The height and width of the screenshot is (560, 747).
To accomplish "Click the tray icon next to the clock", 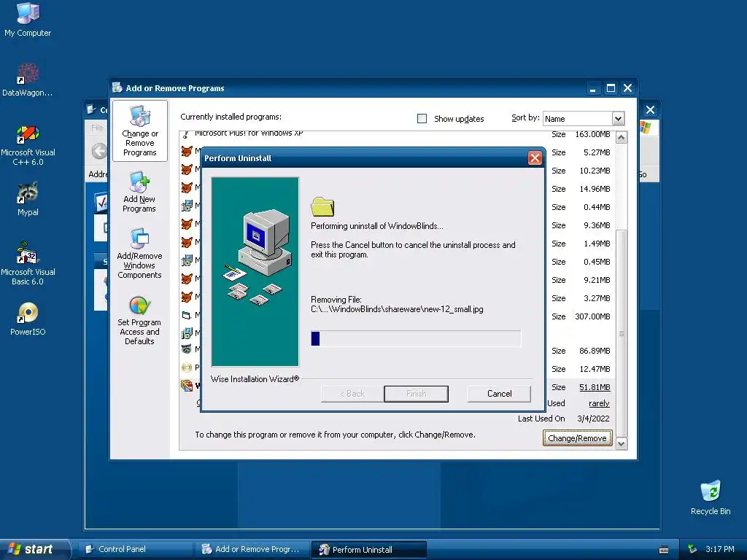I will (x=692, y=549).
